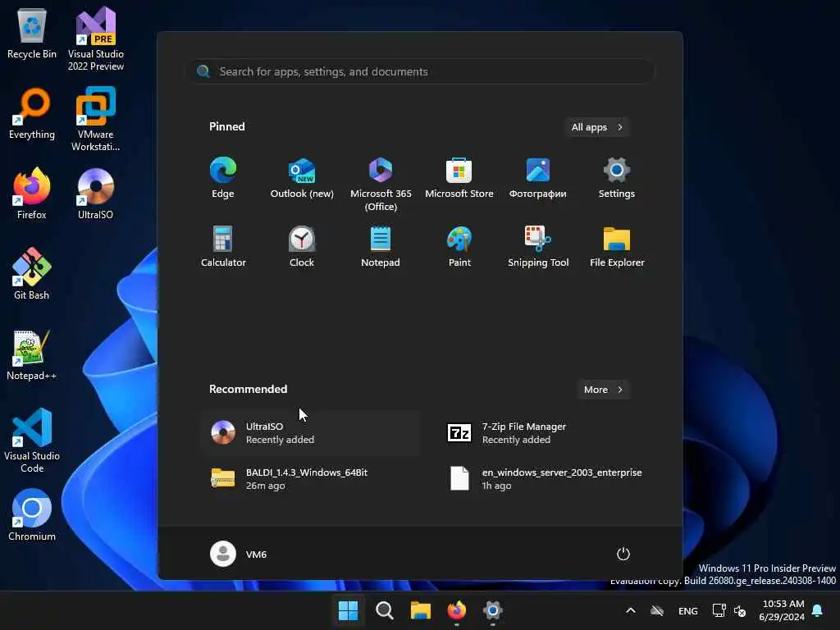
Task: Focus the Start menu search box
Action: point(421,71)
